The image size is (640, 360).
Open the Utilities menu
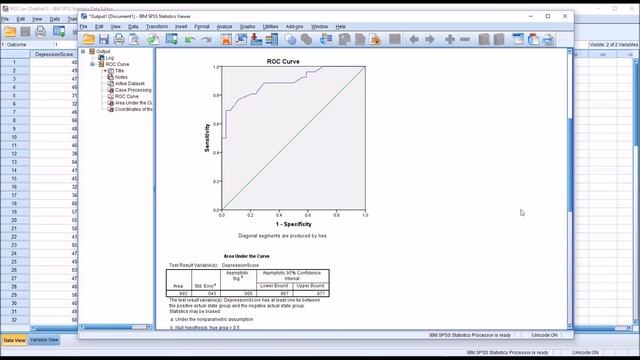(x=270, y=27)
